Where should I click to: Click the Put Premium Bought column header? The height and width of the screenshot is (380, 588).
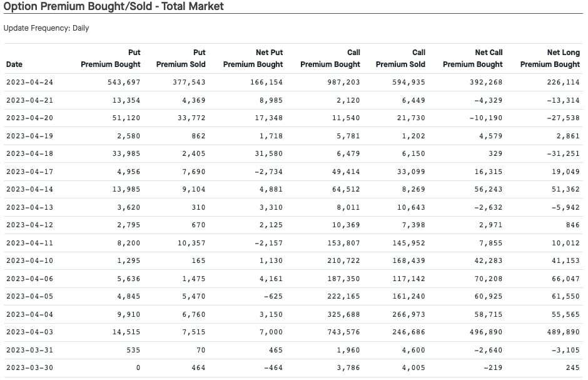(111, 58)
